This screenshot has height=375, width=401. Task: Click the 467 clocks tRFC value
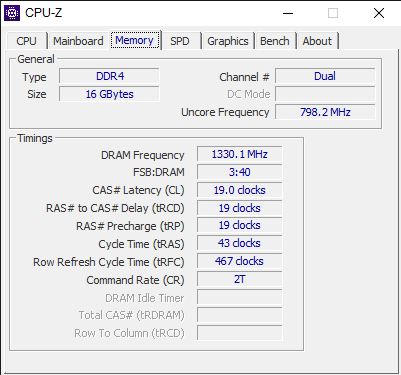[x=239, y=261]
